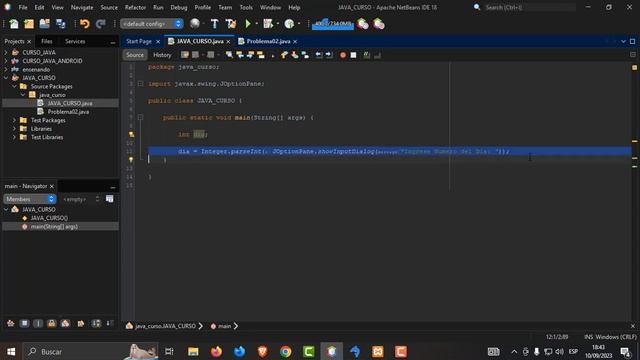Screen dimensions: 640x360
Task: Collapse the JAVA_CURSO class in Navigator
Action: (x=6, y=209)
